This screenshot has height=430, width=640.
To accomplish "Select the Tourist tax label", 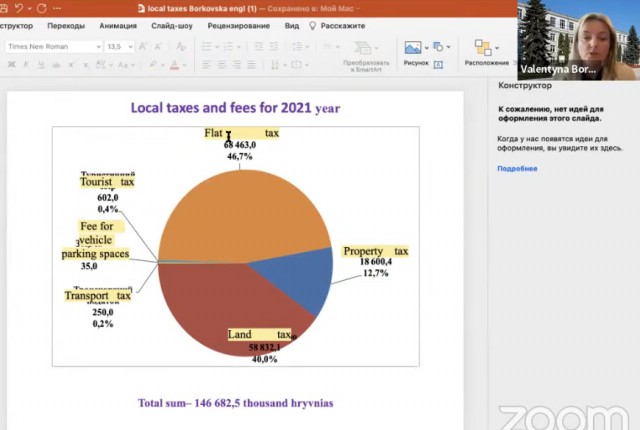I will [107, 182].
